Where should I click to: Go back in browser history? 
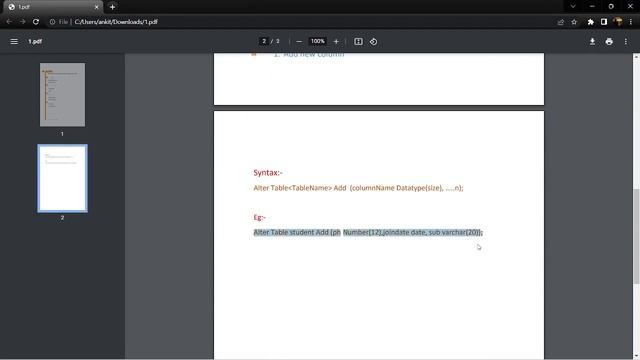coord(9,22)
